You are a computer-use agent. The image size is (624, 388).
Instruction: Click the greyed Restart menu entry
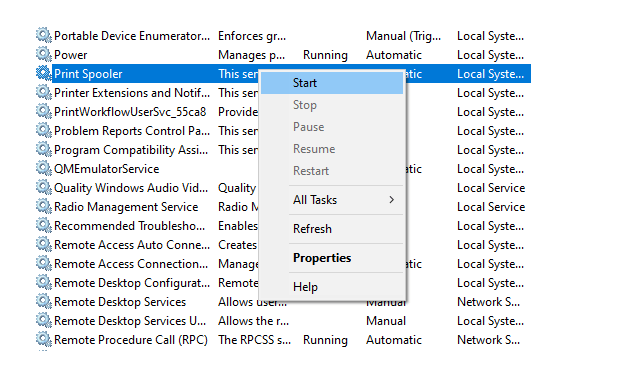(x=332, y=171)
